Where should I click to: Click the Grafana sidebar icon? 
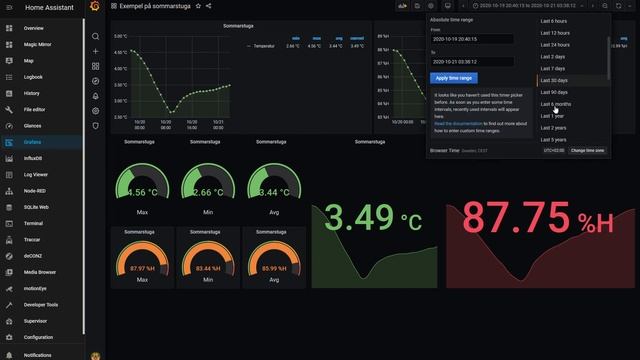[9, 142]
